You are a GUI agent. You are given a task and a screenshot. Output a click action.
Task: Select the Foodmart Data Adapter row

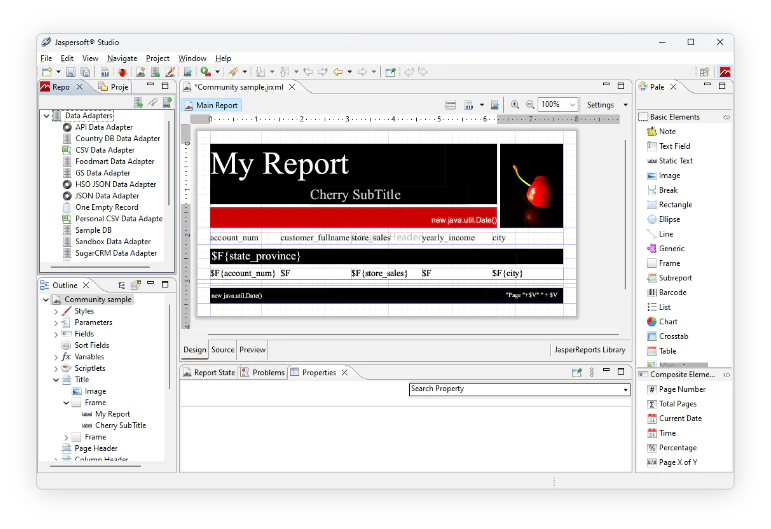click(115, 161)
